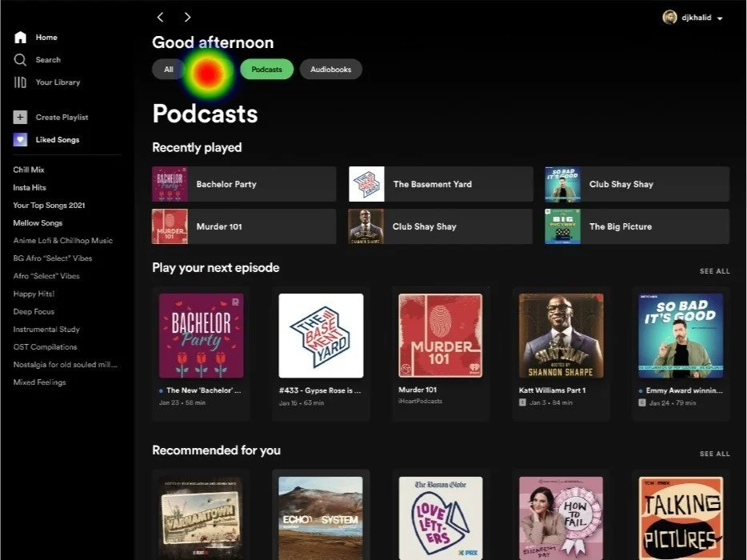747x560 pixels.
Task: Click The New 'Bachelor' episode title
Action: [x=204, y=390]
